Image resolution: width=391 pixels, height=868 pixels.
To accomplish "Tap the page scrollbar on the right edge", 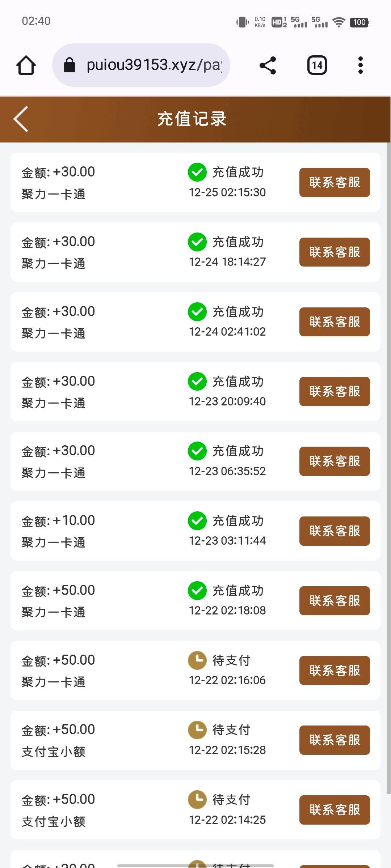I will click(388, 470).
